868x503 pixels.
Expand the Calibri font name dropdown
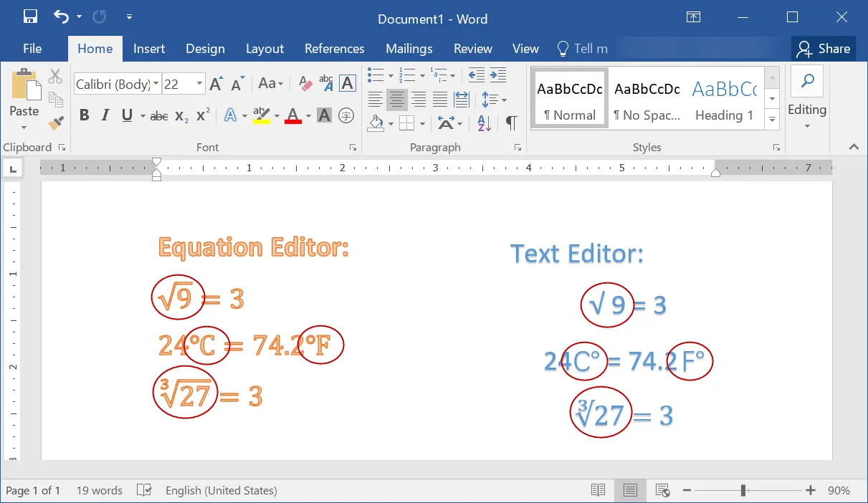(156, 84)
